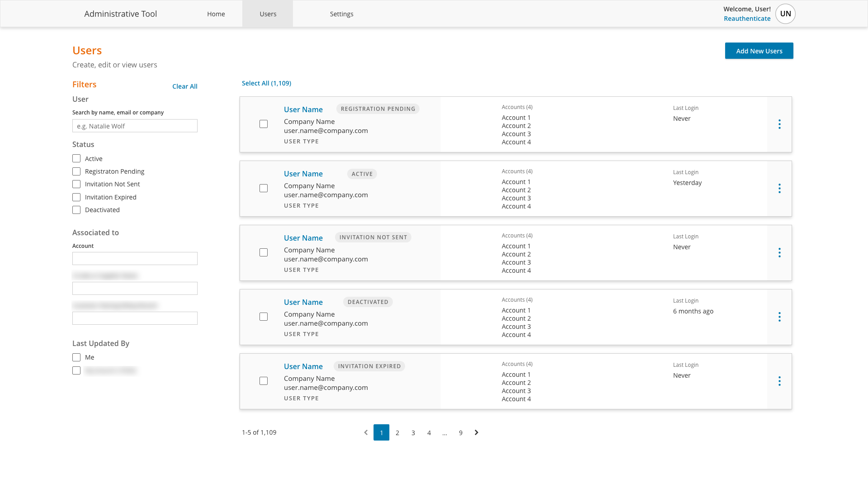Open User Name of the Registration Pending card
Screen dimensions: 868x479
click(x=303, y=109)
